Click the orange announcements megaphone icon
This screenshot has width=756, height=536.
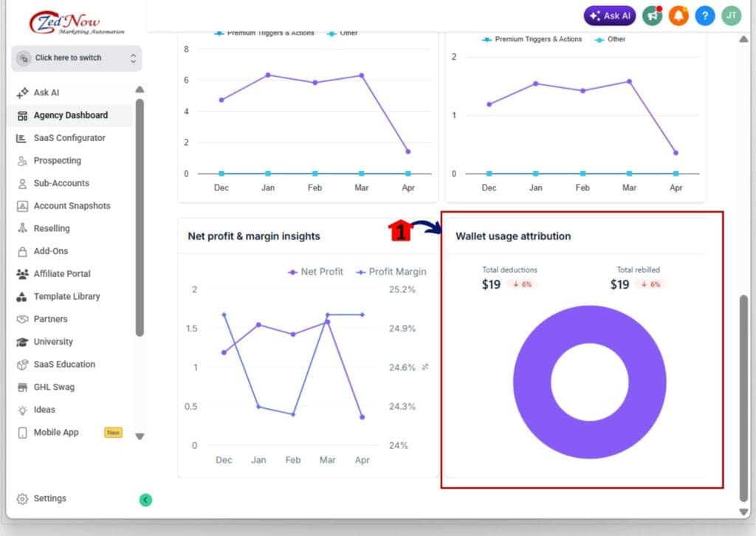point(651,15)
